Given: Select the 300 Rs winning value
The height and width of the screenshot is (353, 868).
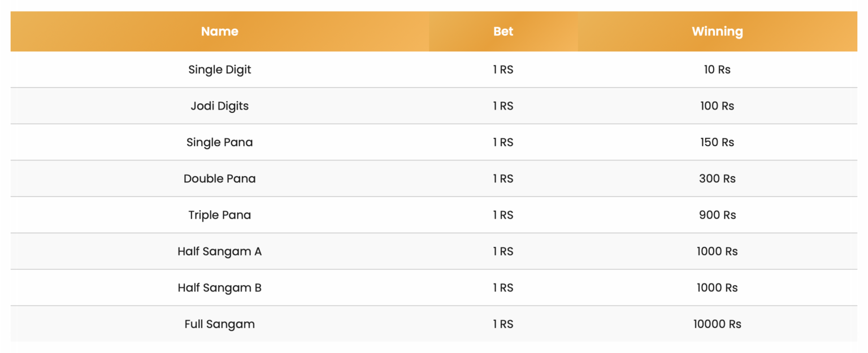Looking at the screenshot, I should [x=717, y=178].
